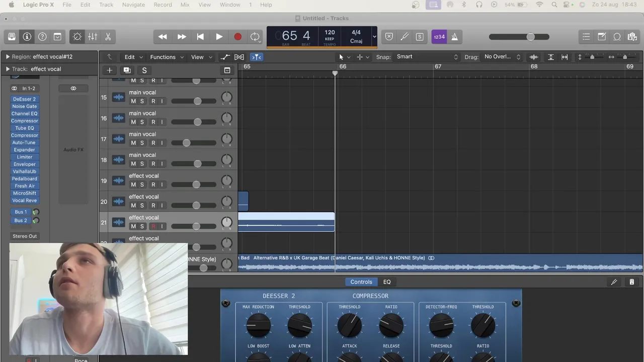The height and width of the screenshot is (362, 644).
Task: Open the tracks area Functions menu
Action: 167,57
